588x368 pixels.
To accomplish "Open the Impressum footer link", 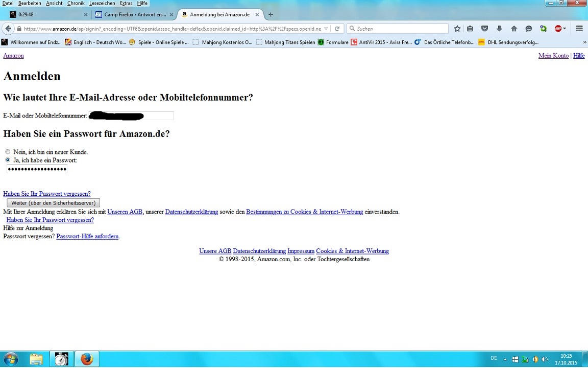I will tap(301, 251).
